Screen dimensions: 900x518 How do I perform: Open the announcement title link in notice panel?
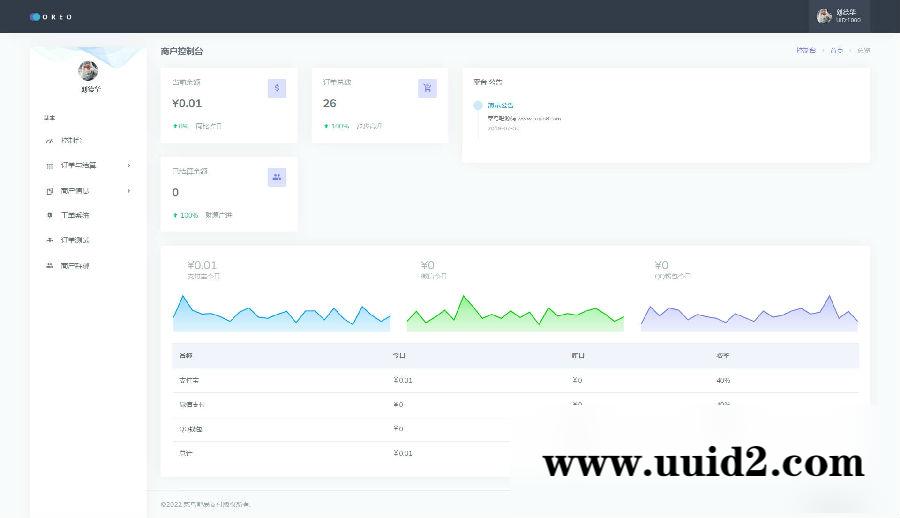(500, 105)
